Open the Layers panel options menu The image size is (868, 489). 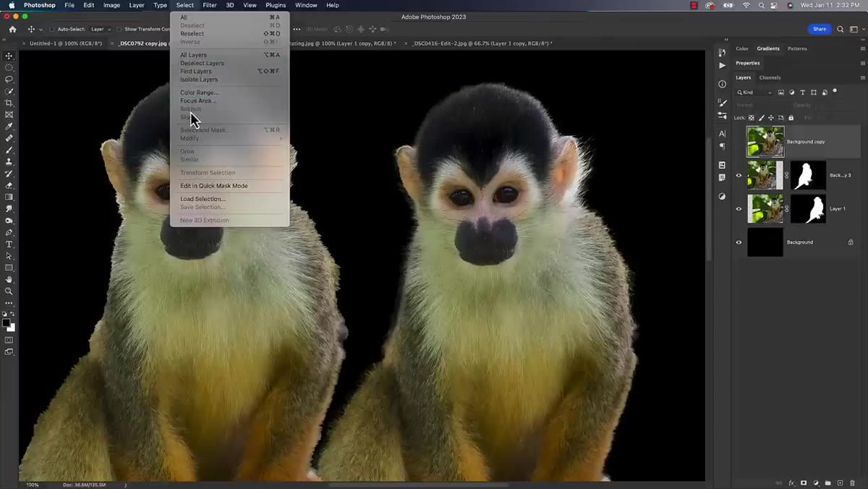(863, 77)
